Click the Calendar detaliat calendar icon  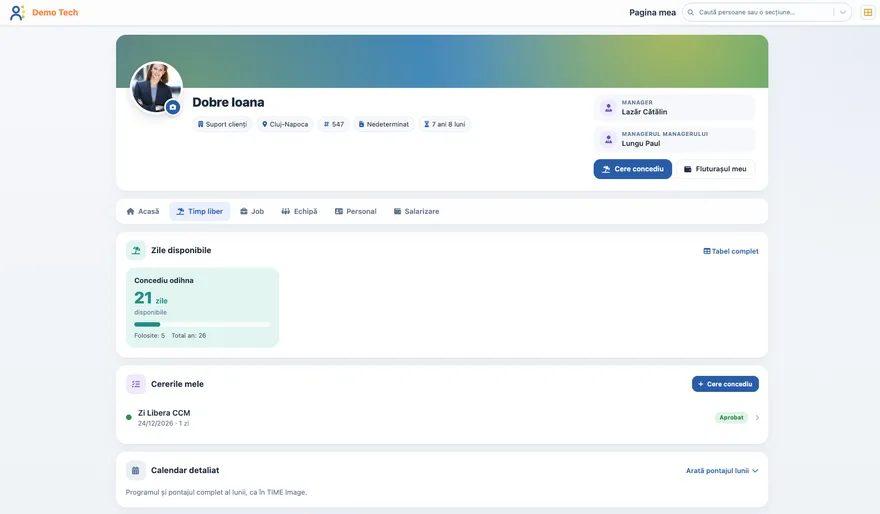[x=136, y=470]
